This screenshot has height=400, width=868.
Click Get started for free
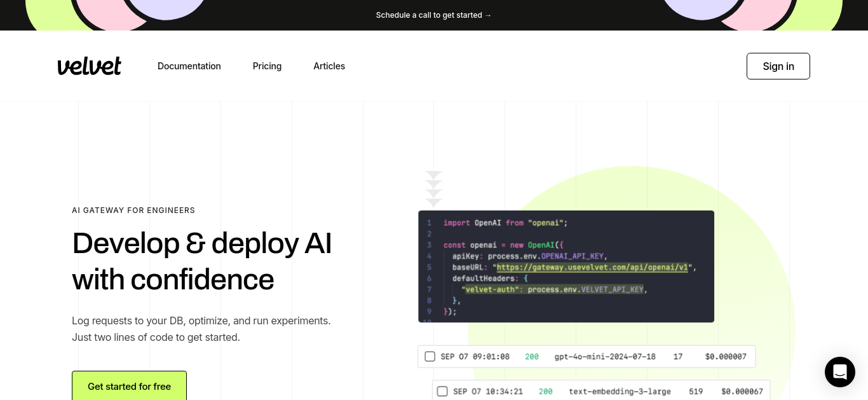129,386
